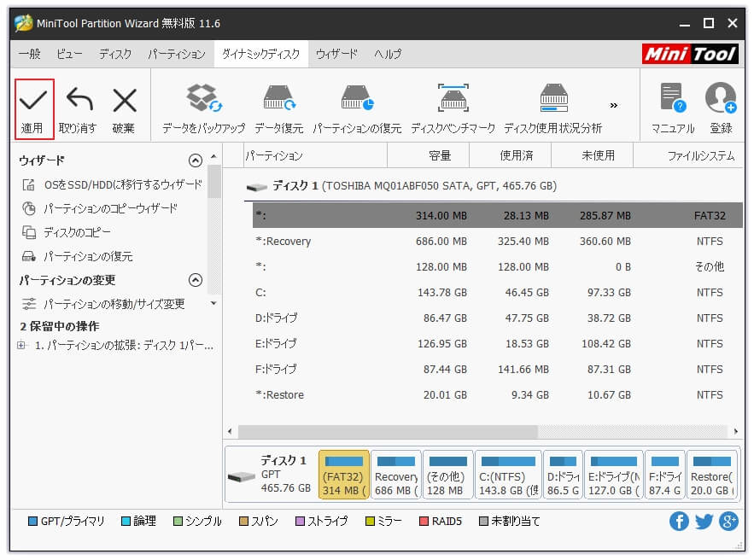Select Move/Resize Partition (パーティションの移動/サイズ変更)

click(103, 304)
